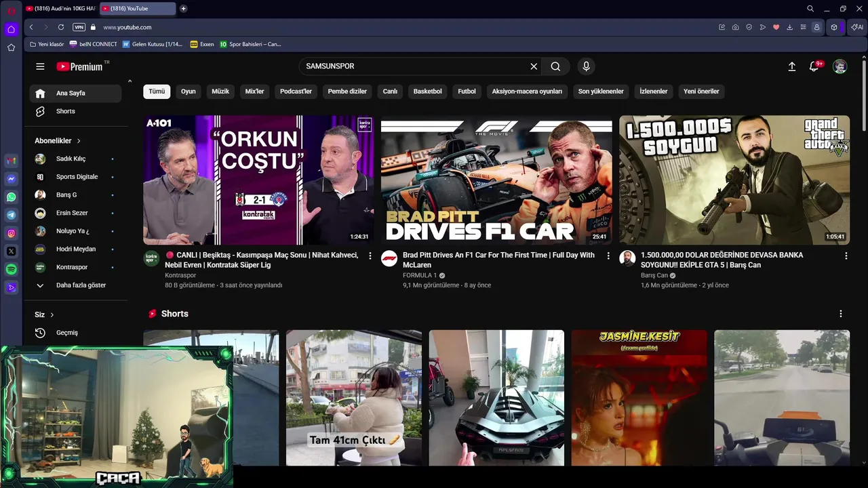The height and width of the screenshot is (488, 868).
Task: Click the heart bookmark icon in address bar
Action: 776,27
